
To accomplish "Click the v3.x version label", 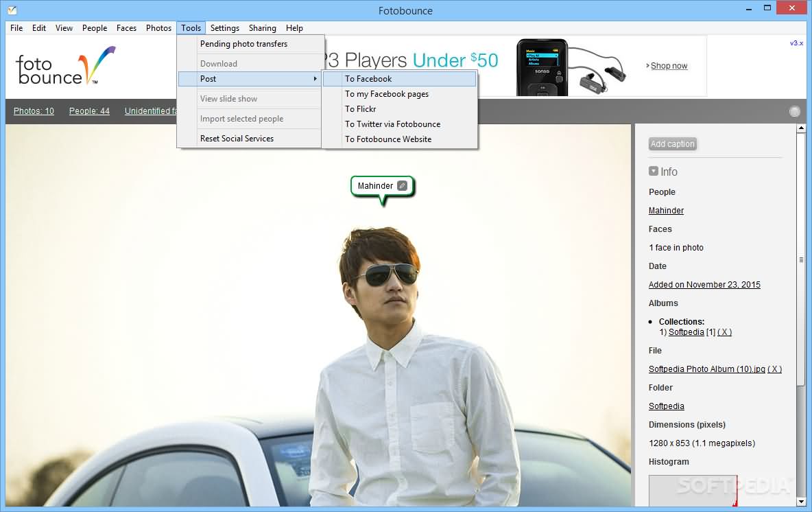I will pos(796,43).
